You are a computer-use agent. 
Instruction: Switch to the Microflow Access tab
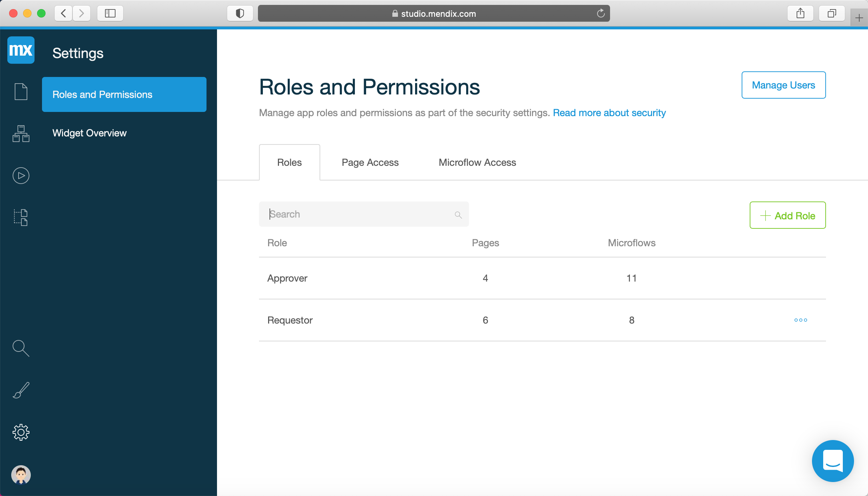pos(477,162)
